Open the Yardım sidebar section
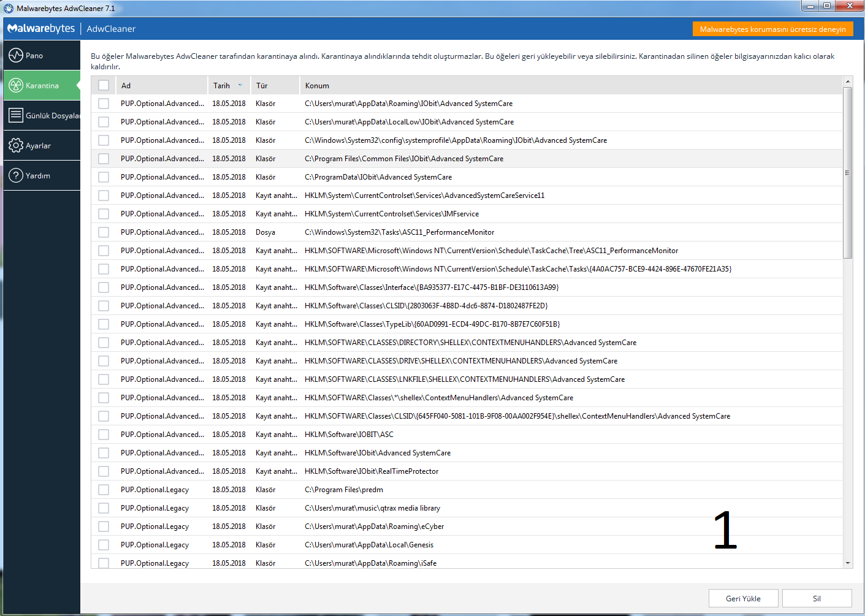The width and height of the screenshot is (865, 616). pos(42,175)
